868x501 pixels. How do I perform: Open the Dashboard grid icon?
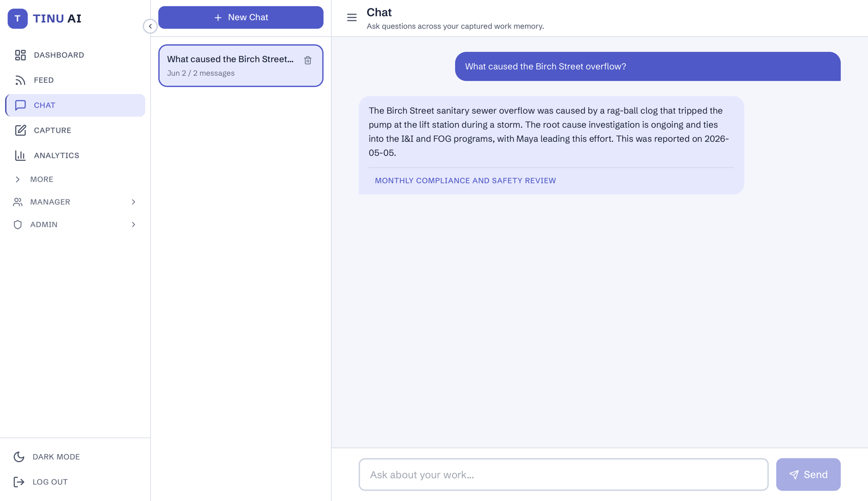[20, 55]
